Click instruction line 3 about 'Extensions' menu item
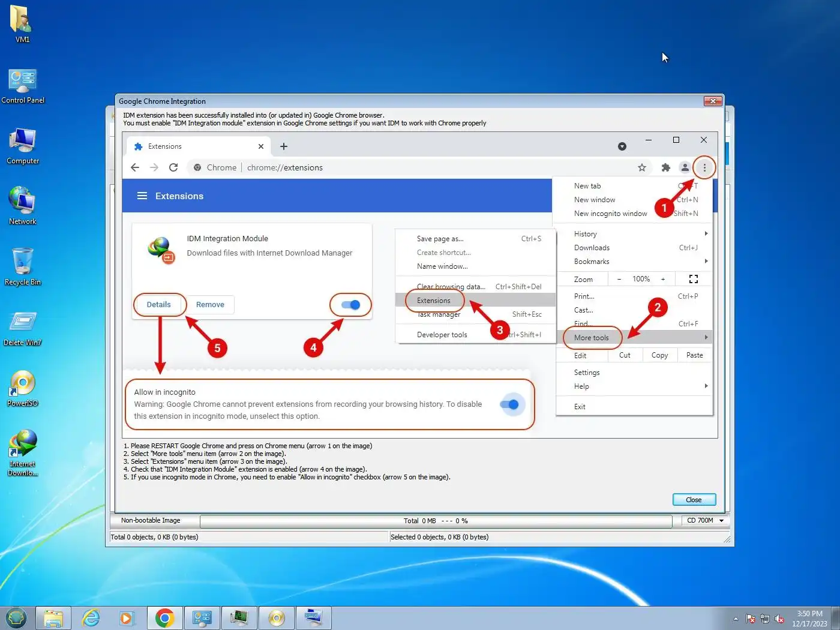 (205, 461)
